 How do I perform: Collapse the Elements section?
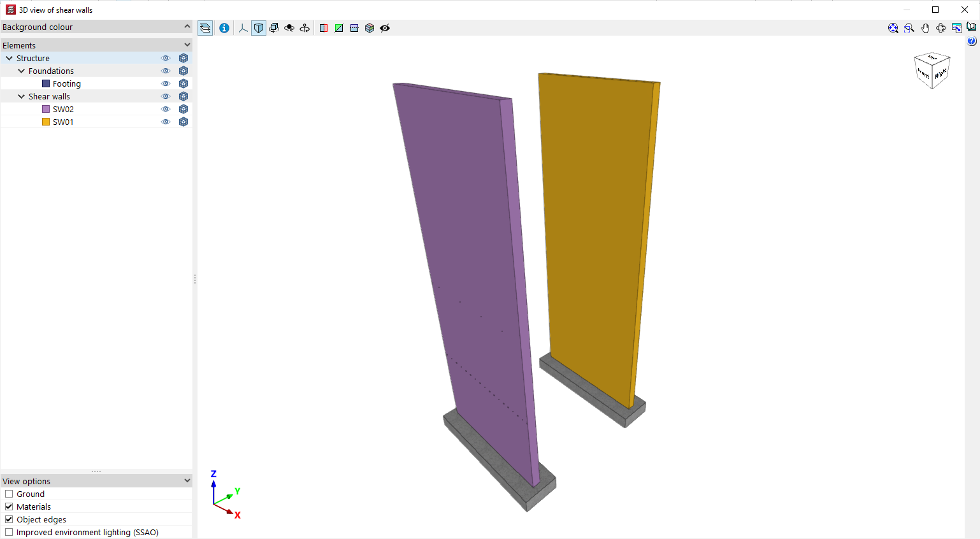(187, 45)
